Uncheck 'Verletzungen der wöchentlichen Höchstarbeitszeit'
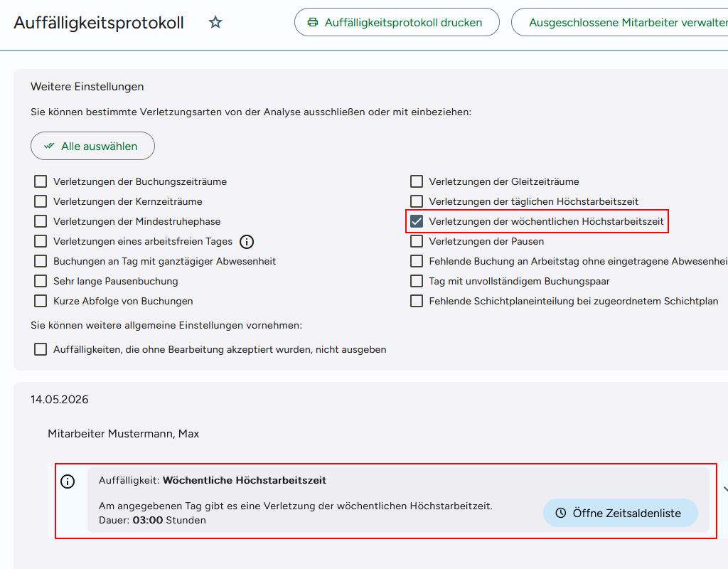The image size is (728, 569). click(417, 221)
